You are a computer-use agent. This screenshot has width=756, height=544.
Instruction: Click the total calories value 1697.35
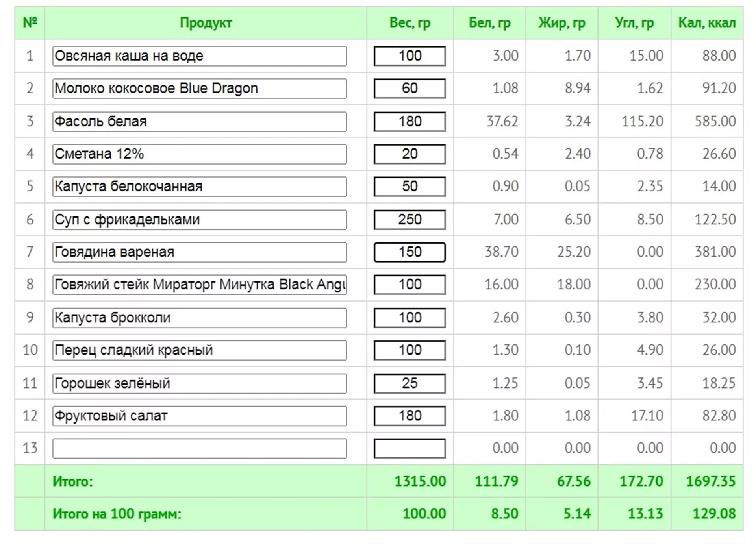click(x=710, y=481)
